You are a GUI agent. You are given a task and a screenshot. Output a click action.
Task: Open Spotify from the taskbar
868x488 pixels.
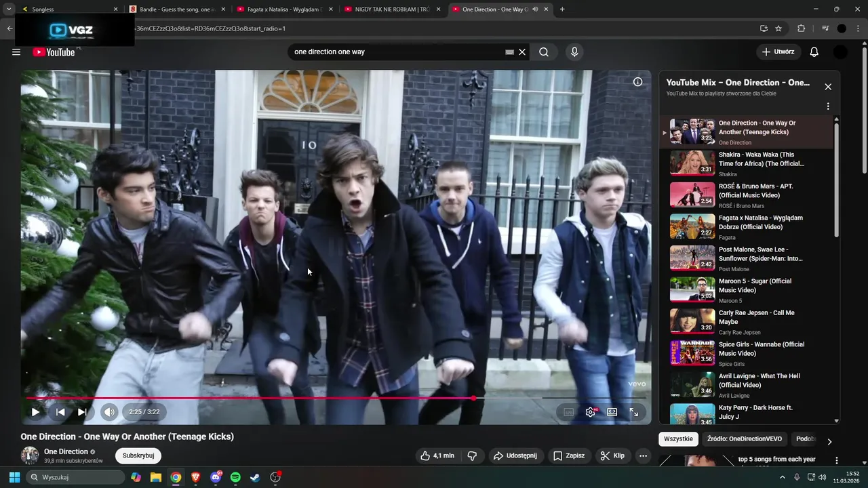(235, 477)
